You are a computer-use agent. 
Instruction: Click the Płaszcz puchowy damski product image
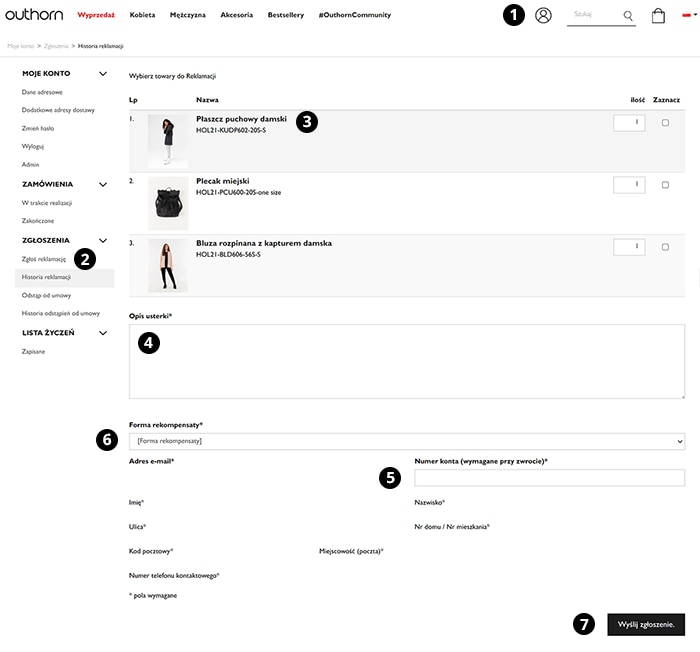[x=167, y=141]
